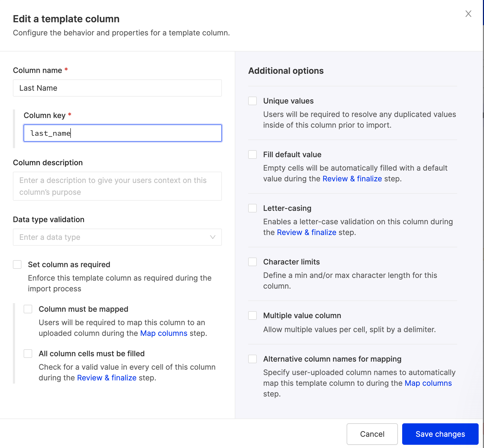Enable the Character limits checkbox

tap(252, 262)
